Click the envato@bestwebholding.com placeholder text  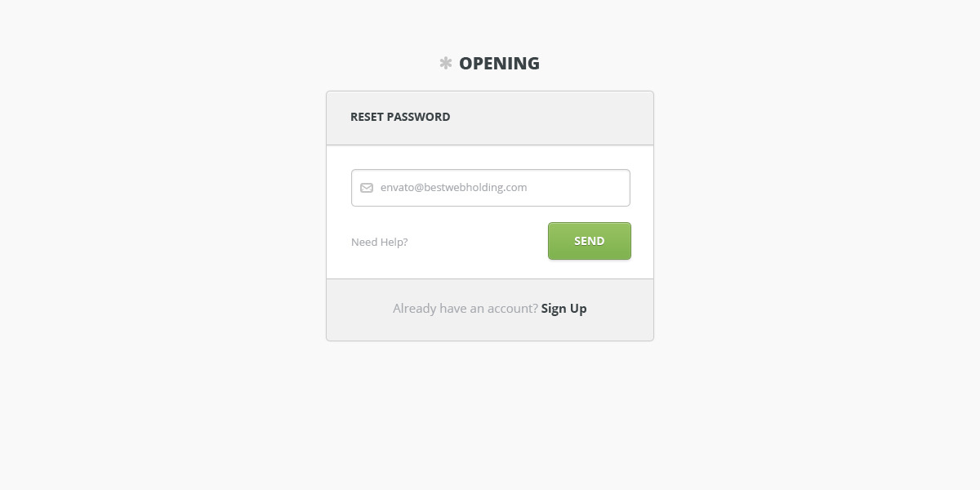tap(454, 188)
